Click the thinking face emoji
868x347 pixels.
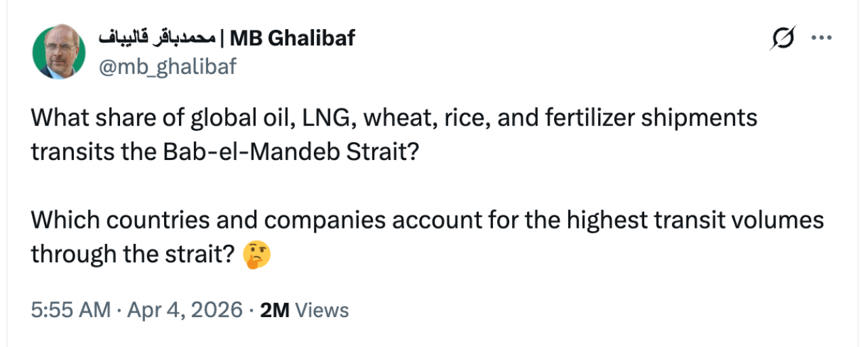click(x=258, y=255)
